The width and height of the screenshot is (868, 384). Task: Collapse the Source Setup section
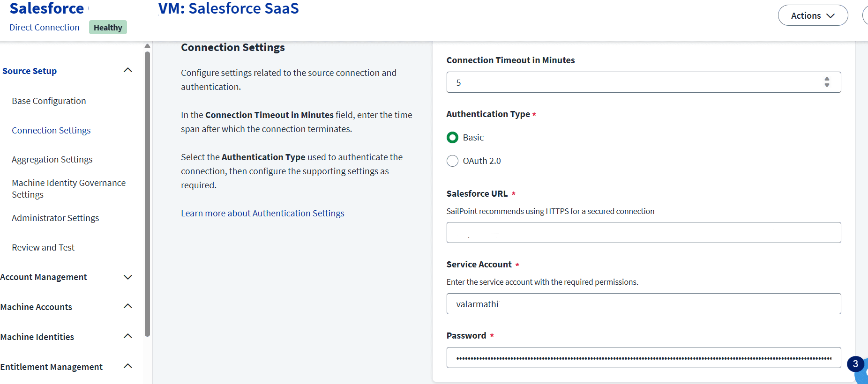coord(127,70)
